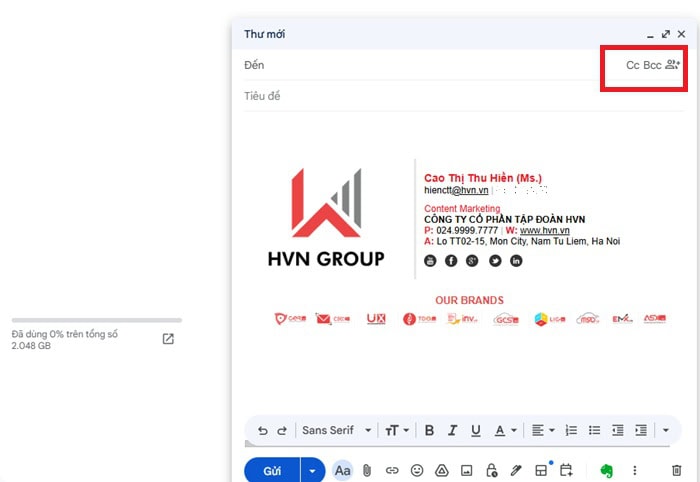Redo the last edit
700x482 pixels.
point(282,431)
